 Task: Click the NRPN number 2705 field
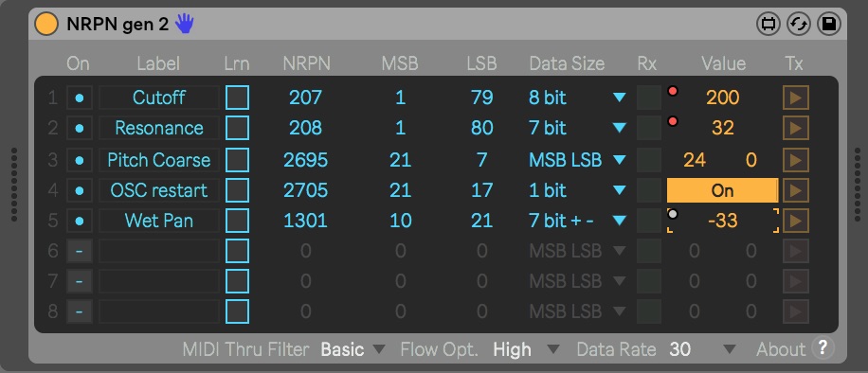tap(305, 190)
